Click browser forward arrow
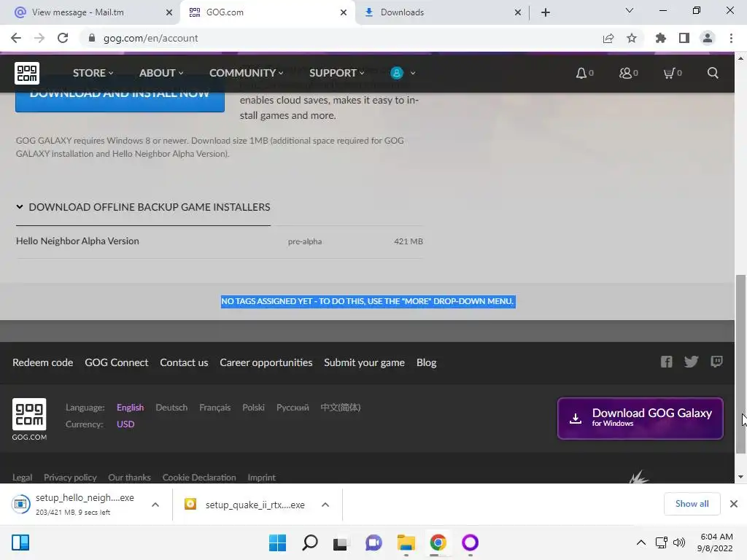This screenshot has height=560, width=747. (x=39, y=38)
